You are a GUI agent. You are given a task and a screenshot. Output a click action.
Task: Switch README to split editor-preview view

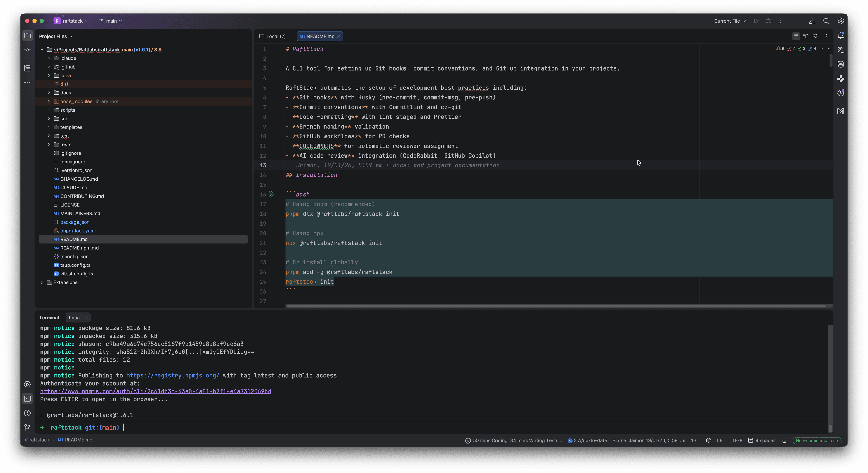click(x=806, y=36)
